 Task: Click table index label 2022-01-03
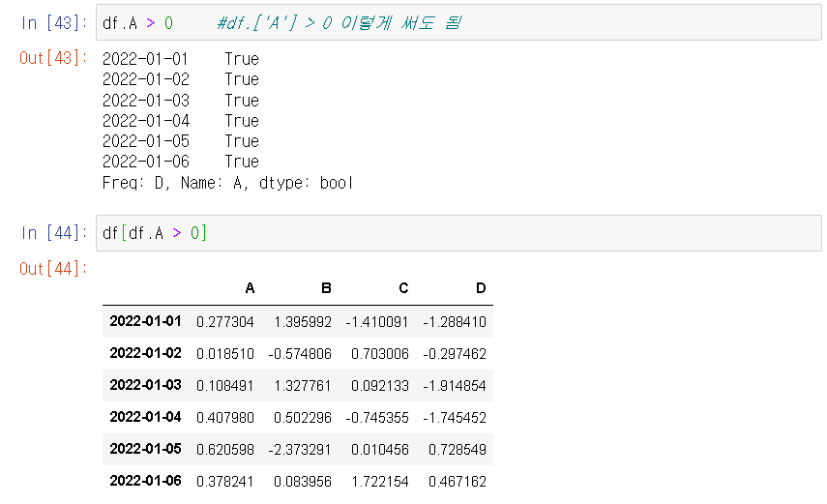click(145, 385)
